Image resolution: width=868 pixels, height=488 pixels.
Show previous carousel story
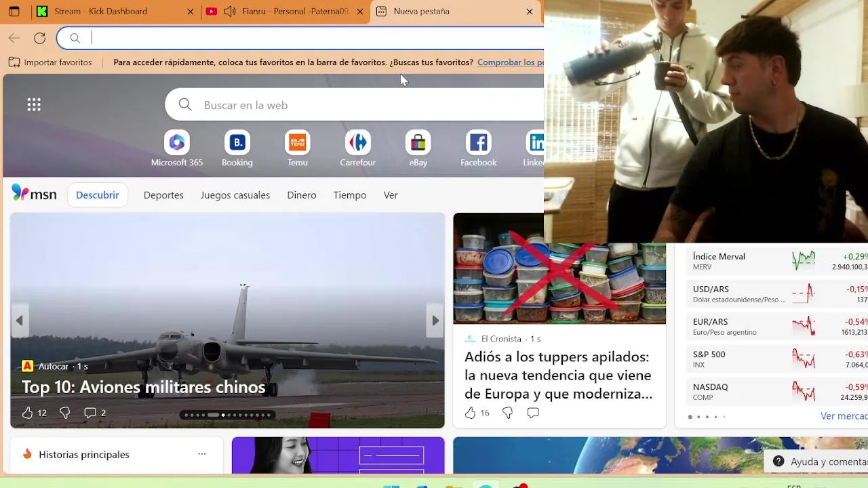pos(19,321)
